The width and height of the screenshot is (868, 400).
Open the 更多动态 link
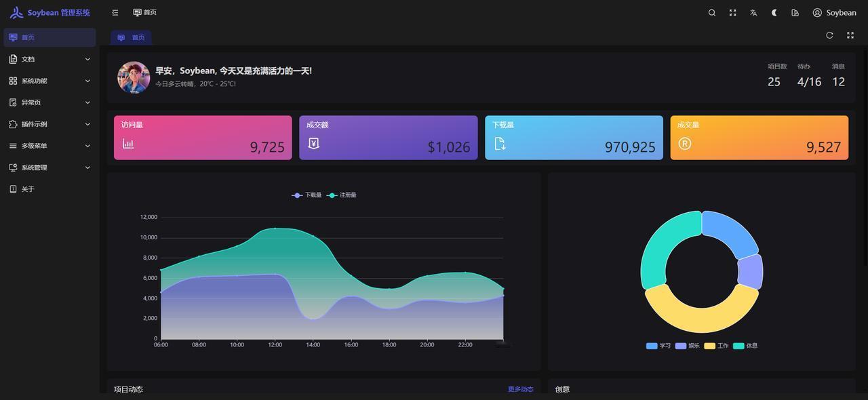(521, 389)
